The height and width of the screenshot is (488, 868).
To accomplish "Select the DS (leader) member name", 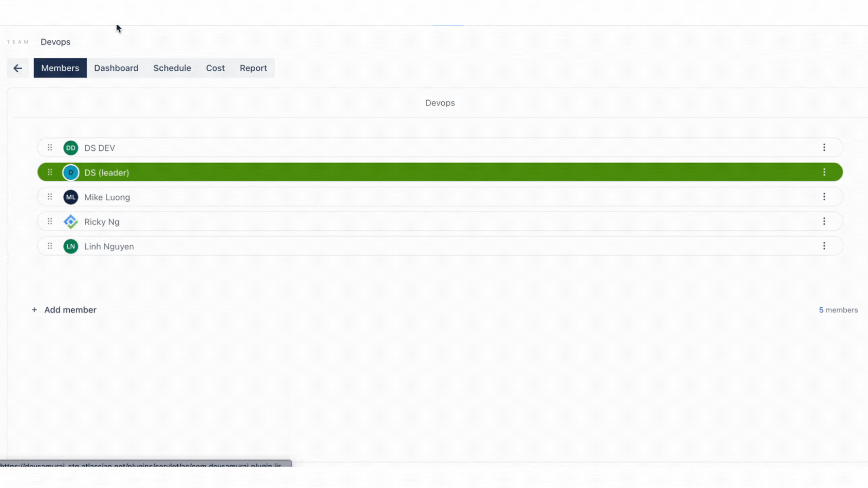I will tap(106, 172).
